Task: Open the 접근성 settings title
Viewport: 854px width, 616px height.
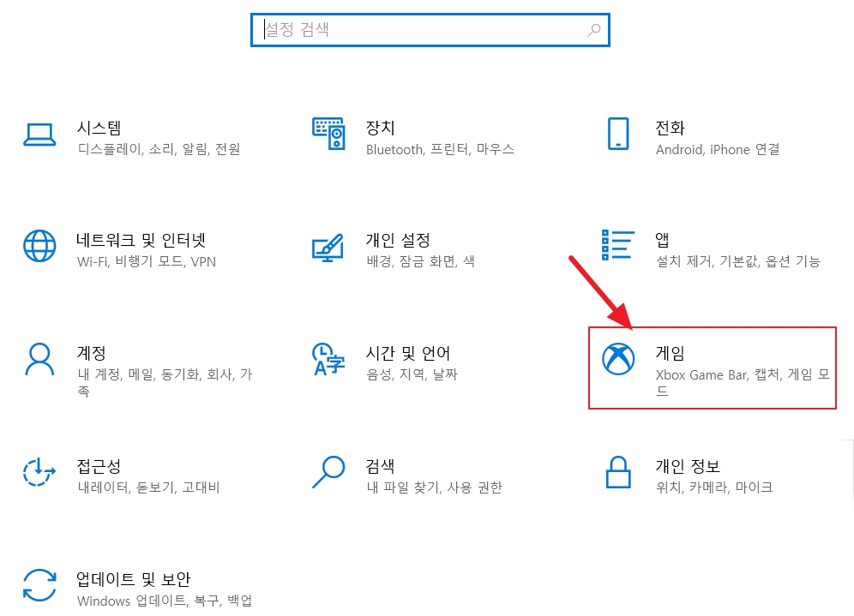Action: [99, 466]
